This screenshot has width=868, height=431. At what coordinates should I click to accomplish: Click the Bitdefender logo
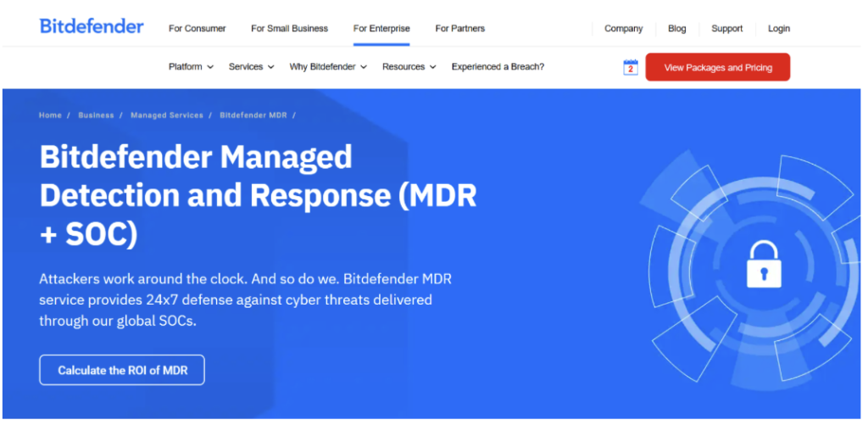coord(92,26)
